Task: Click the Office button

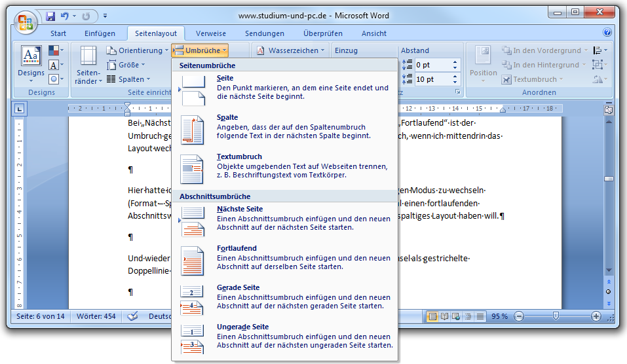Action: pos(26,22)
